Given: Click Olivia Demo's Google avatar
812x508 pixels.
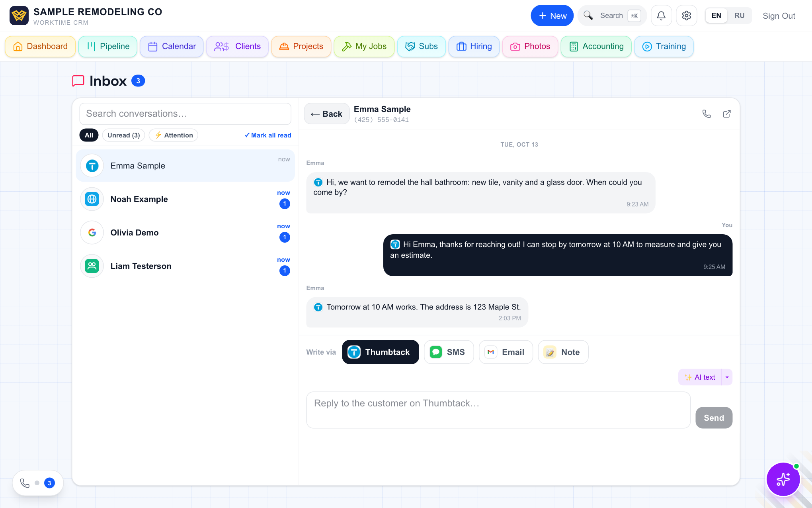Looking at the screenshot, I should click(x=92, y=233).
